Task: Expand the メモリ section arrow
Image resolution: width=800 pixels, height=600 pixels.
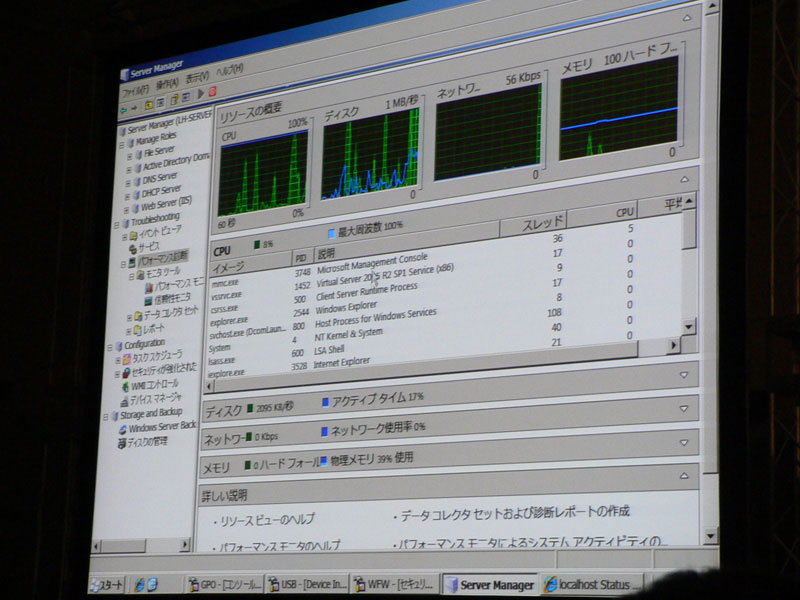Action: tap(684, 443)
